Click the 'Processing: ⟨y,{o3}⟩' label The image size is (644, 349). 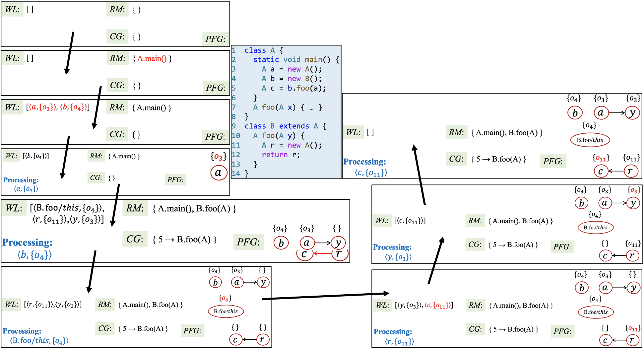[x=393, y=252]
